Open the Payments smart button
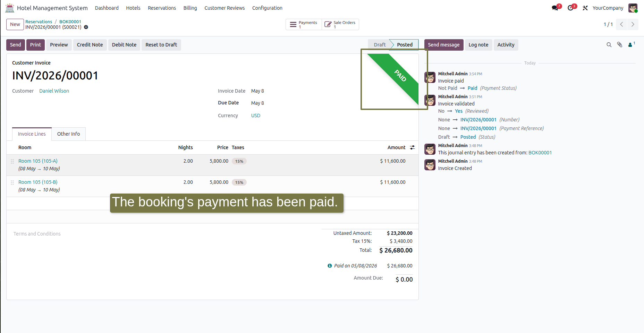Screen dimensions: 644x333 click(x=304, y=24)
